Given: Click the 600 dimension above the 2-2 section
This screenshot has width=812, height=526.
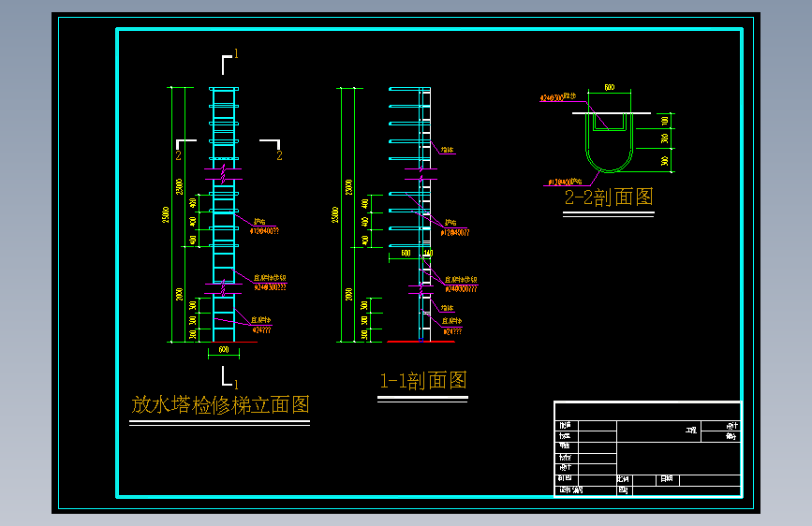Looking at the screenshot, I should 610,87.
